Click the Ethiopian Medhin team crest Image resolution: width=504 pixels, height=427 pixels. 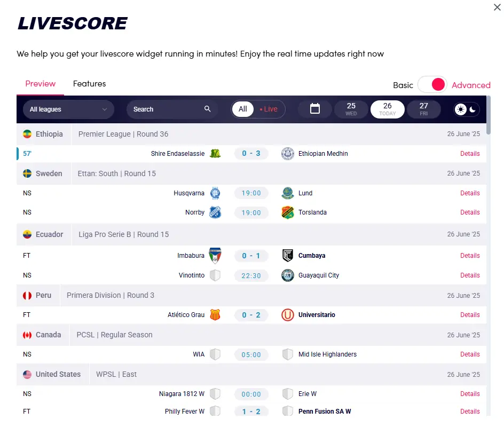(288, 154)
